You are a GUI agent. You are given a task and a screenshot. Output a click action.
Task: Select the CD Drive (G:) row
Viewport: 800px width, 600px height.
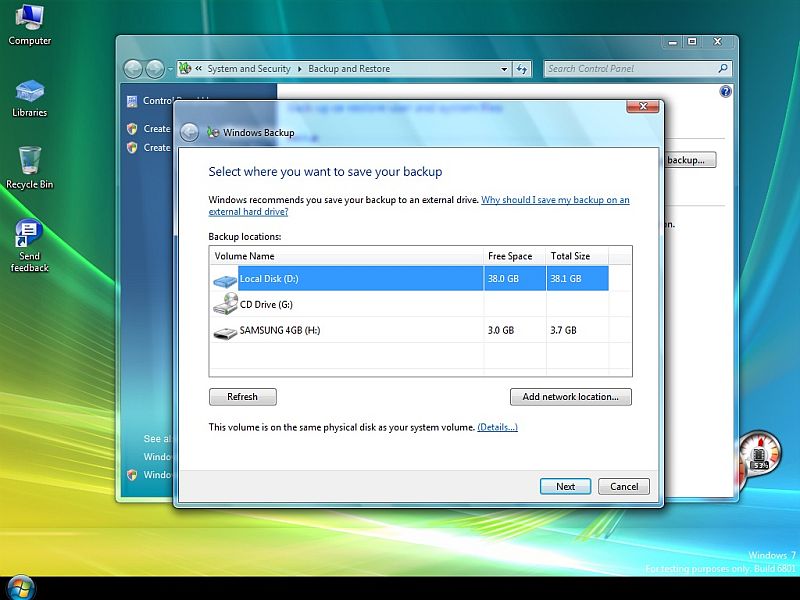410,304
